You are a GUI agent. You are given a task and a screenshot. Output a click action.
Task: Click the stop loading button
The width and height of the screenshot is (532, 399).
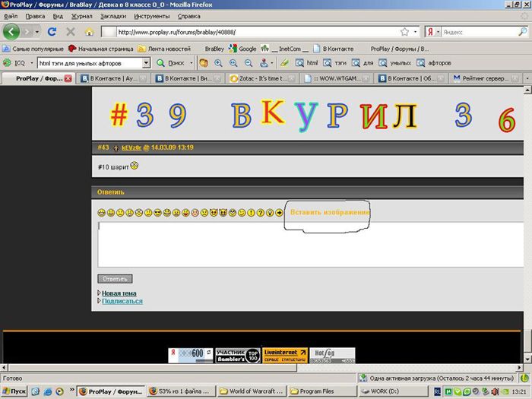coord(71,32)
